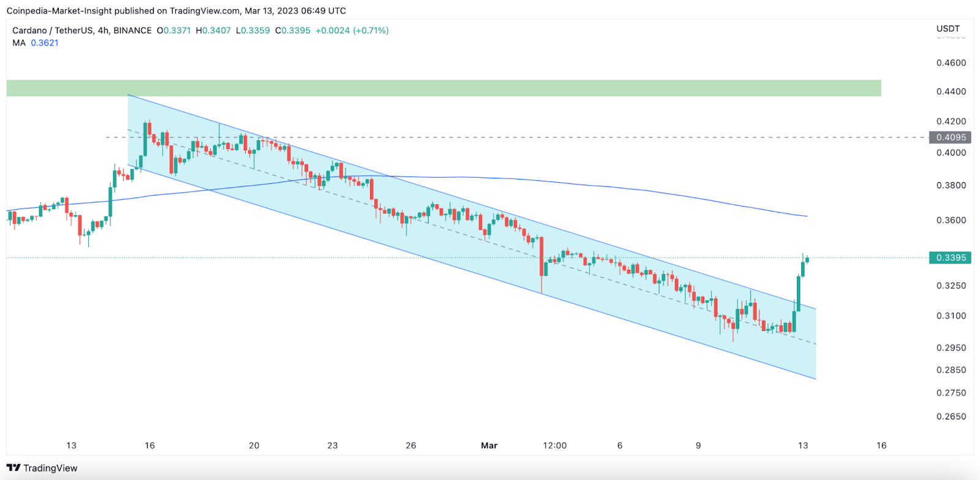Click the USDT currency label
This screenshot has width=980, height=480.
(948, 29)
